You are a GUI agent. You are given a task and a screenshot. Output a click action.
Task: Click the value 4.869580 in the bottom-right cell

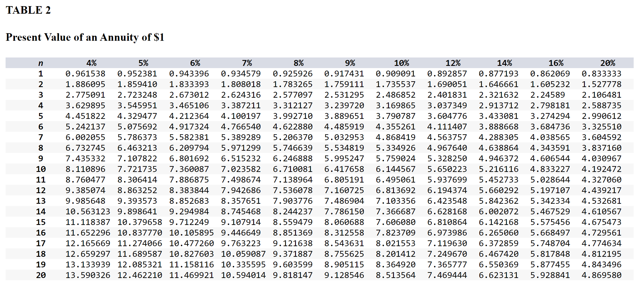coord(601,275)
